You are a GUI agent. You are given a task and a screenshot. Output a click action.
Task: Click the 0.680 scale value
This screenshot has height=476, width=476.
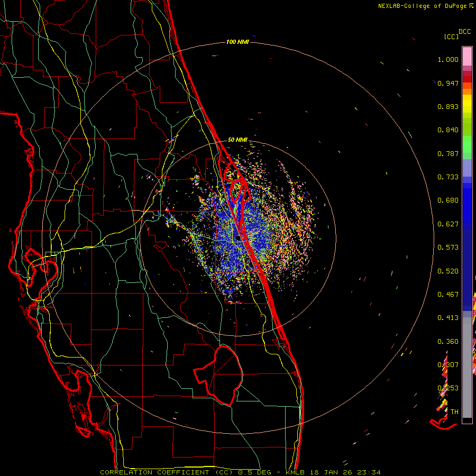point(448,200)
